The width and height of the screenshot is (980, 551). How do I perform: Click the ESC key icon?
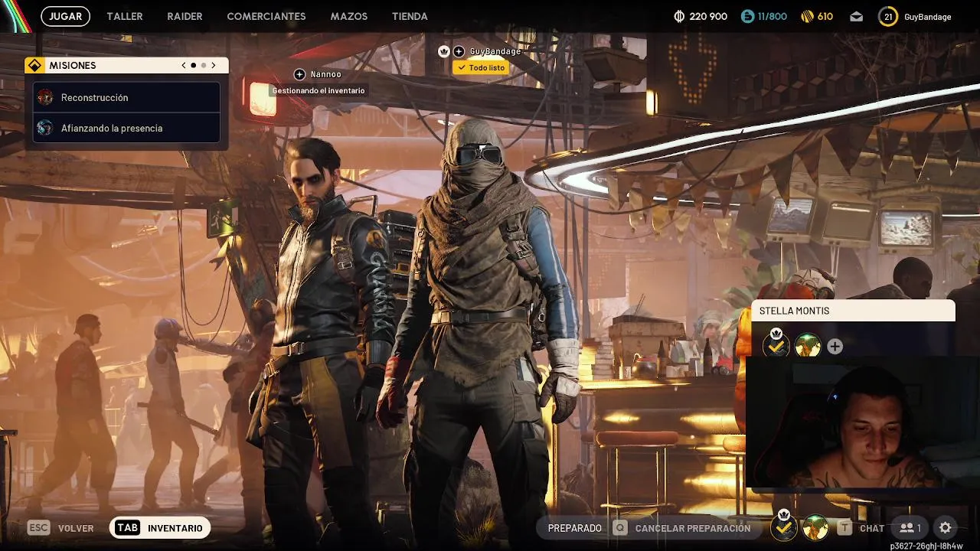pos(38,528)
